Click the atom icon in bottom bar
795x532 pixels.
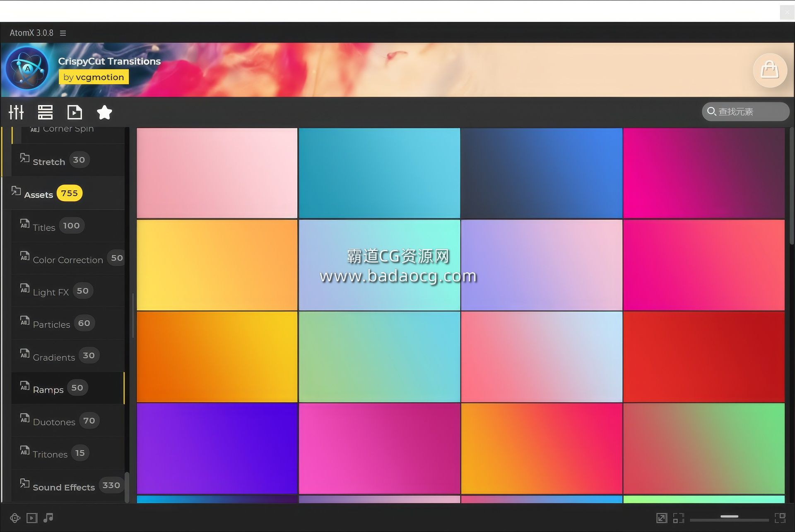point(15,518)
